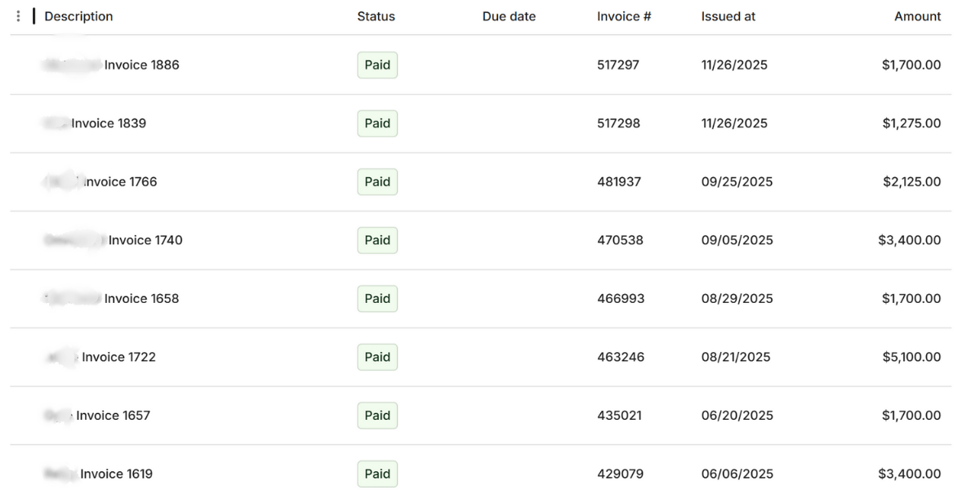Click the Invoice # column header
980x490 pixels.
(x=624, y=16)
